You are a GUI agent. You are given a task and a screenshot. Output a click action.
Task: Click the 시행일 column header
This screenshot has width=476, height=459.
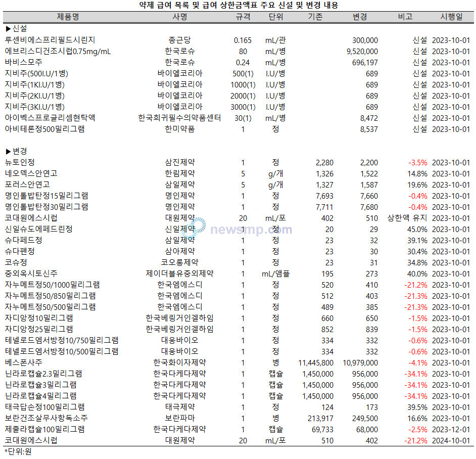[x=451, y=17]
